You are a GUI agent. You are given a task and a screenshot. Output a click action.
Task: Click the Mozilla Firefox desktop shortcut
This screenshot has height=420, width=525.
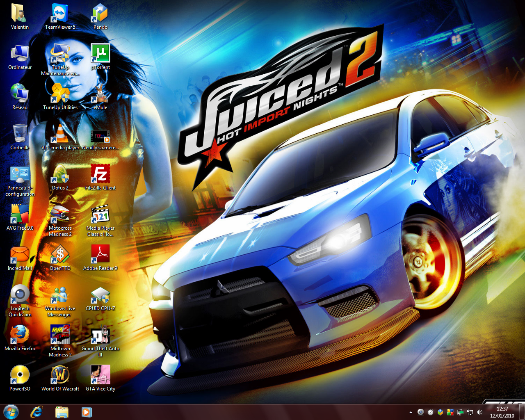tap(20, 338)
